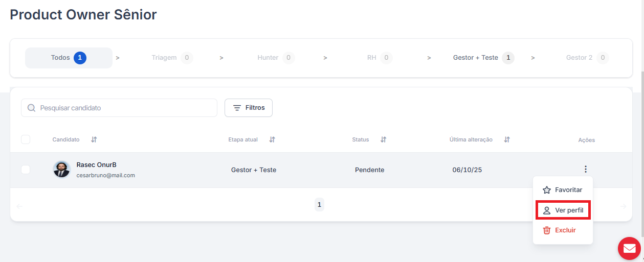Switch to the Triagem stage tab
The width and height of the screenshot is (644, 262).
point(172,58)
